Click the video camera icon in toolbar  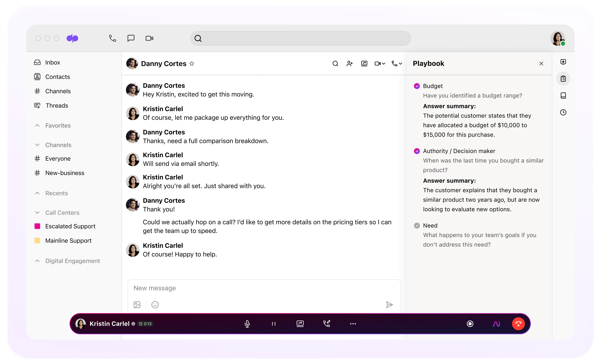click(149, 38)
